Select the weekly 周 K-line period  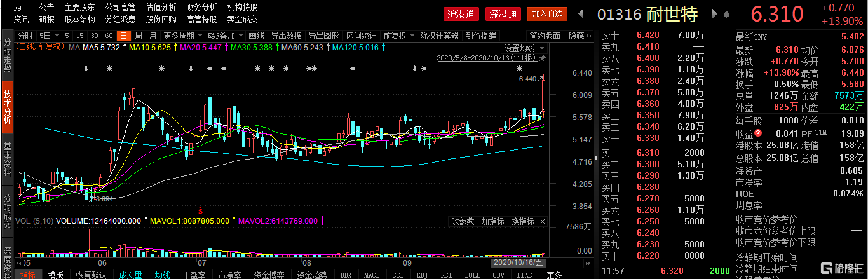pos(139,36)
